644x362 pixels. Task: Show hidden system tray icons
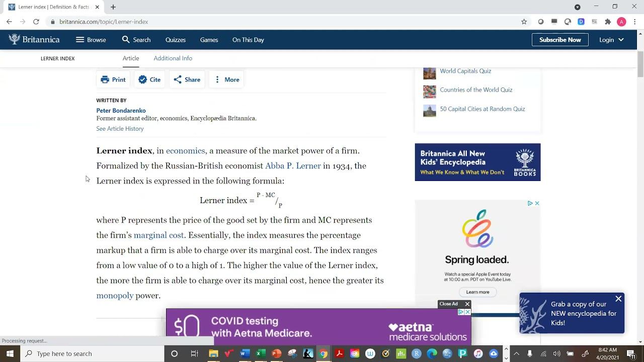[x=516, y=353]
